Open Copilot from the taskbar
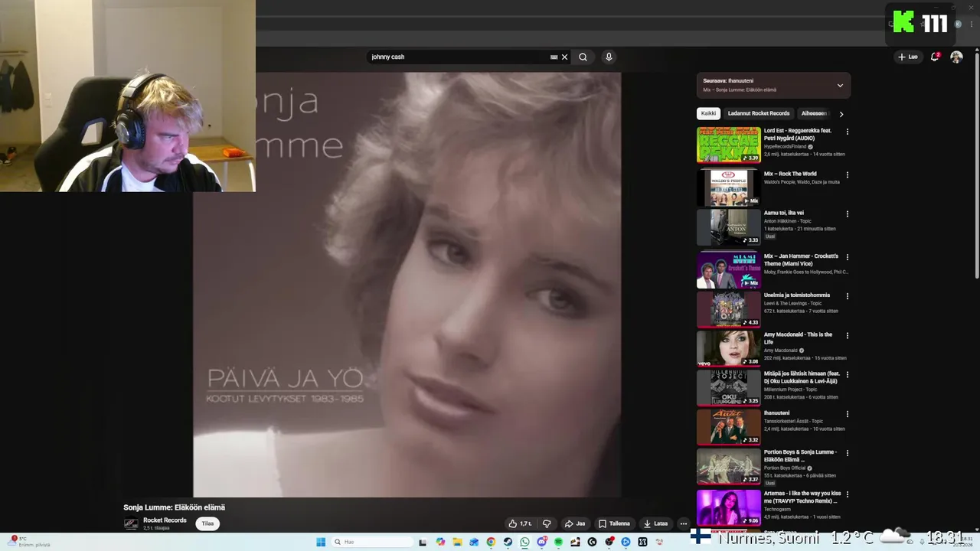This screenshot has width=980, height=551. coord(440,542)
